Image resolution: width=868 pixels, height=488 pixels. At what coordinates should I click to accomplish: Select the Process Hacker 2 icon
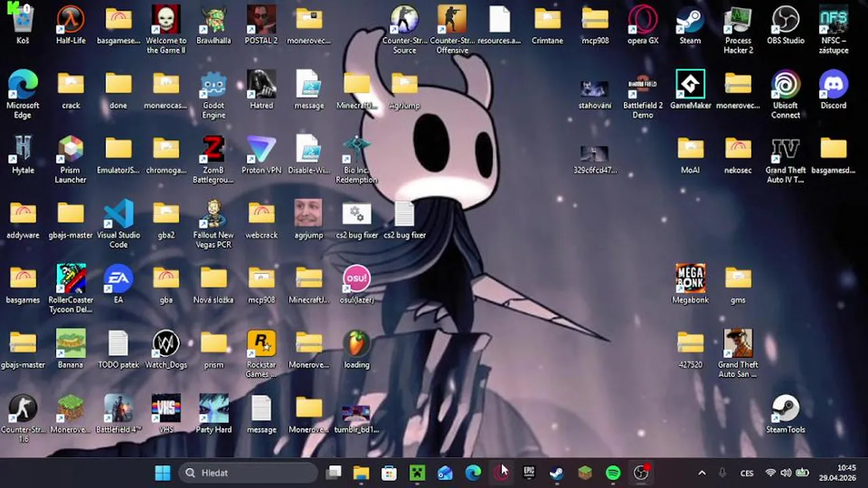click(738, 30)
